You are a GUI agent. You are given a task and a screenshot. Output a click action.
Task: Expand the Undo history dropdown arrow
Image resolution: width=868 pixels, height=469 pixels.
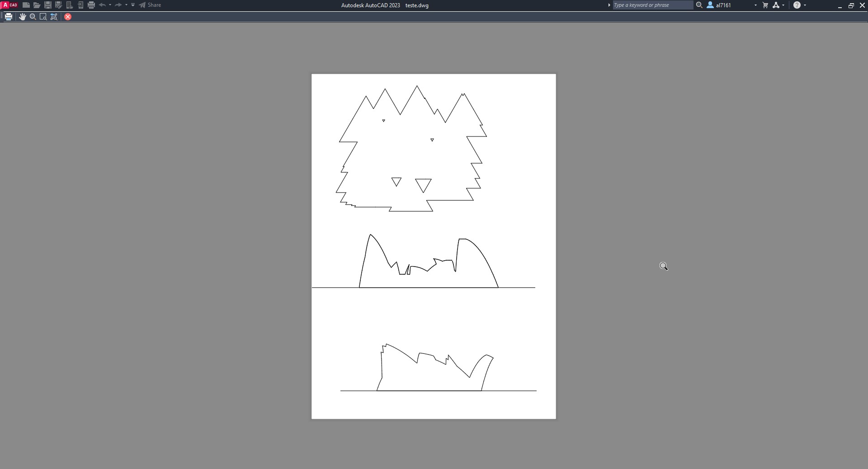tap(110, 5)
